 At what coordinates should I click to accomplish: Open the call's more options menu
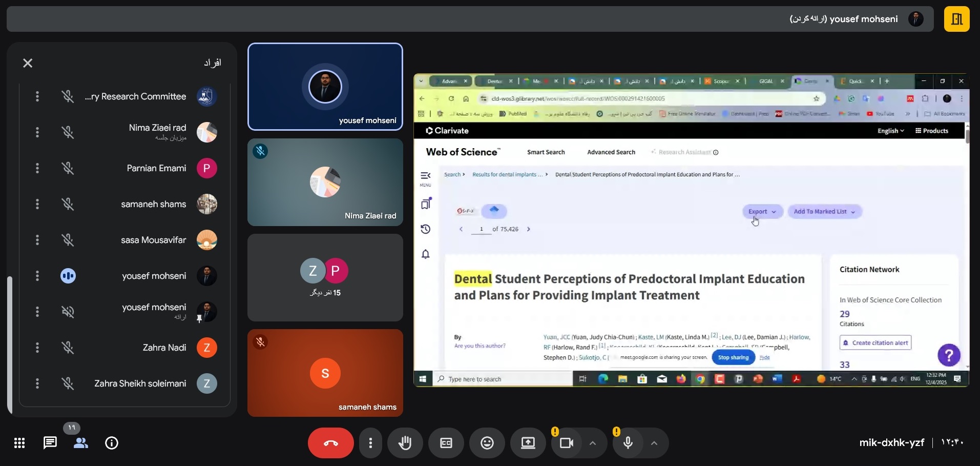tap(370, 443)
